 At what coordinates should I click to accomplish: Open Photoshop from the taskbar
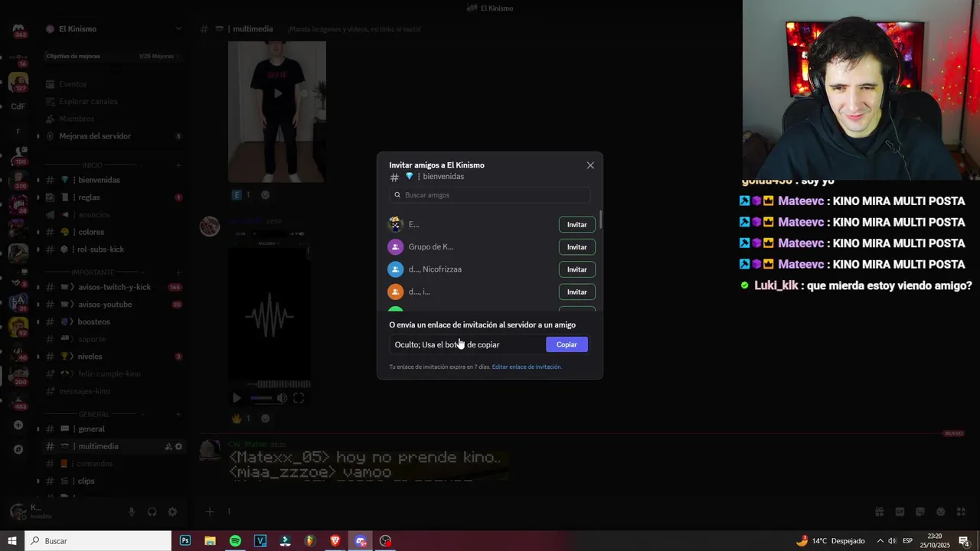(185, 541)
